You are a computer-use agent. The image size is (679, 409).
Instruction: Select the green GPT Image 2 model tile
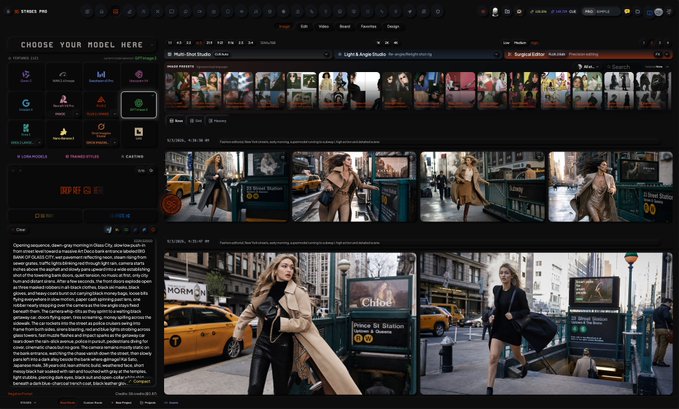coord(139,104)
